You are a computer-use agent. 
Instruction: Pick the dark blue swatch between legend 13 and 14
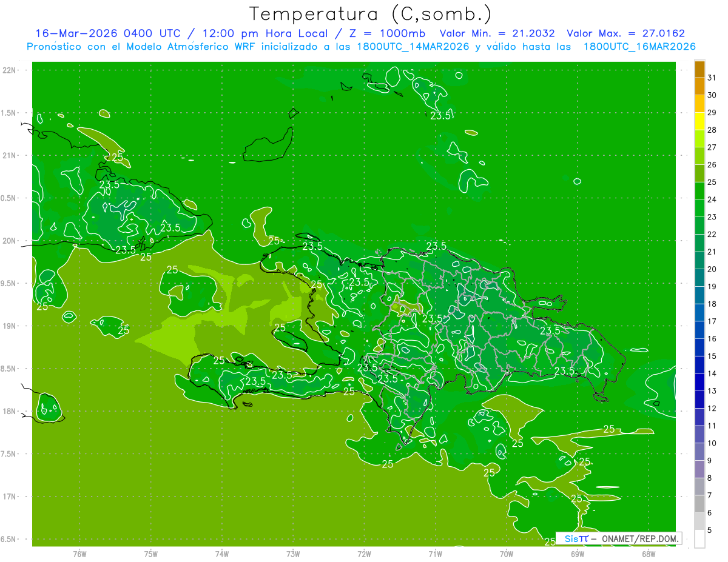(699, 382)
